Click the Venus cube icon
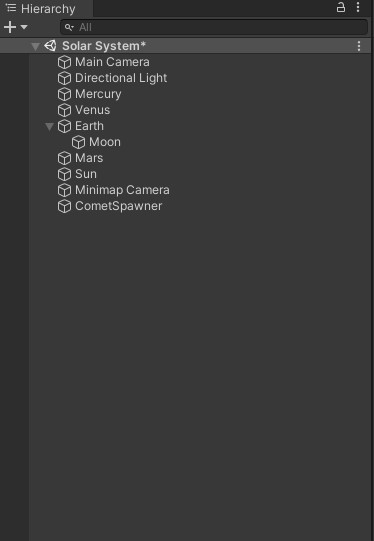The height and width of the screenshot is (541, 374). pyautogui.click(x=65, y=110)
